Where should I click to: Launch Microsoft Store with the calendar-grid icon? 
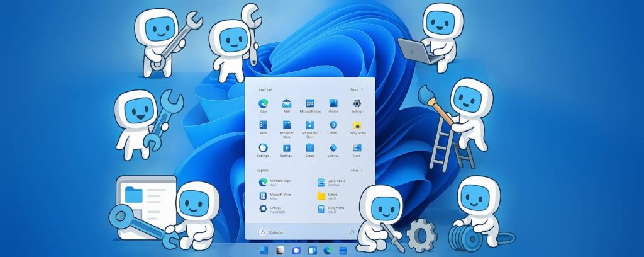pyautogui.click(x=310, y=106)
